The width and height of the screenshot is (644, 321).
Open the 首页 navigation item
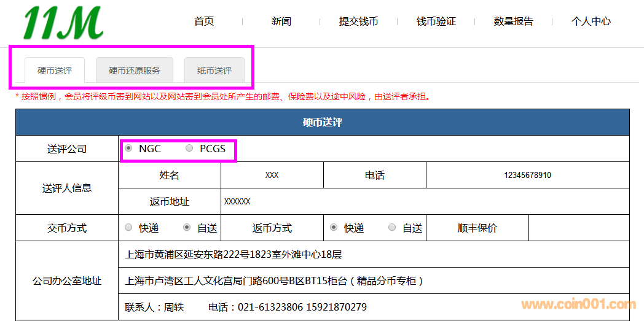[204, 21]
